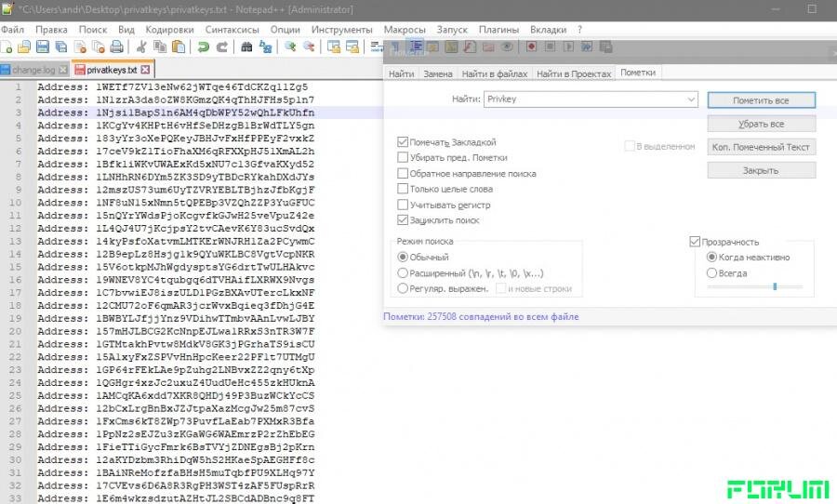Click the Save All icon
The width and height of the screenshot is (837, 504).
click(x=60, y=47)
